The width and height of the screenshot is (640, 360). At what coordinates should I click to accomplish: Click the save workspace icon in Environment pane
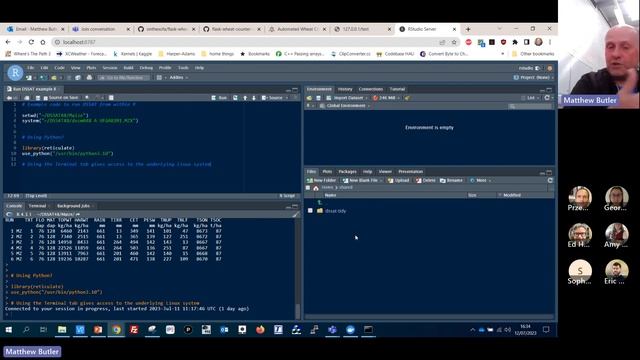[318, 98]
